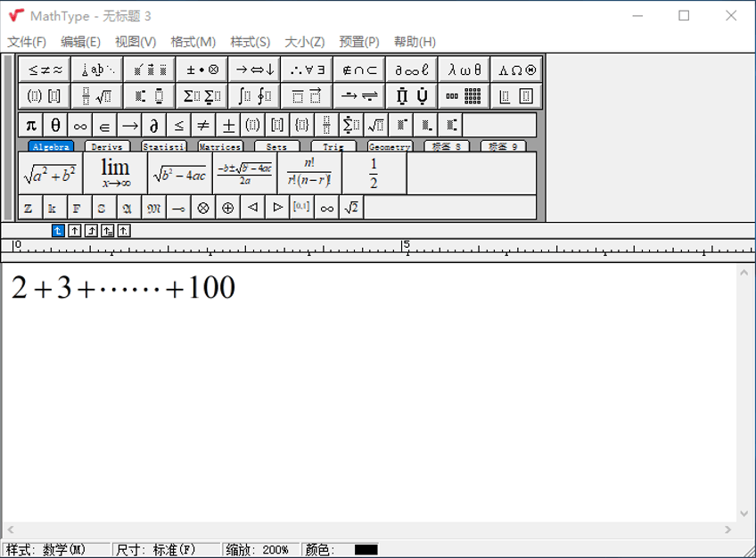Switch to the Sets tab
This screenshot has width=756, height=558.
(x=276, y=146)
